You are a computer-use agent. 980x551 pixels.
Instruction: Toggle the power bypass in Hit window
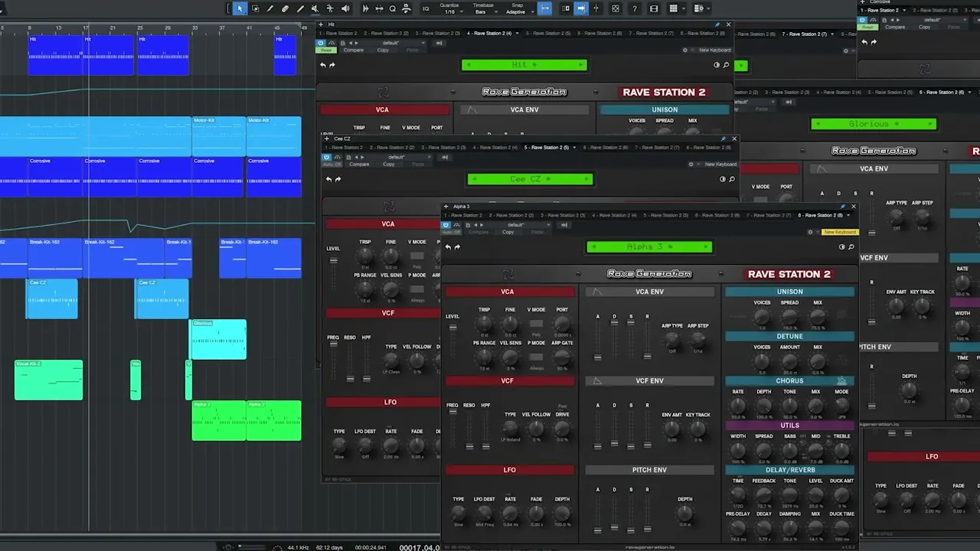(322, 43)
